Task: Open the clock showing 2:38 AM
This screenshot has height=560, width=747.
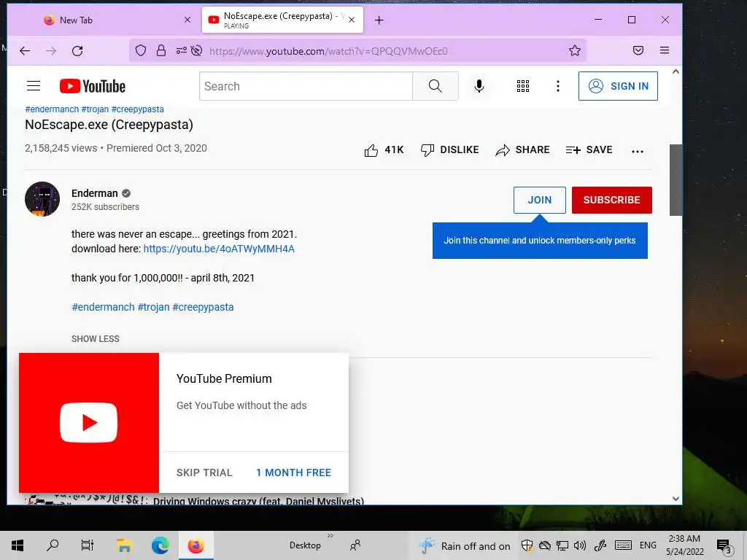Action: (x=684, y=545)
